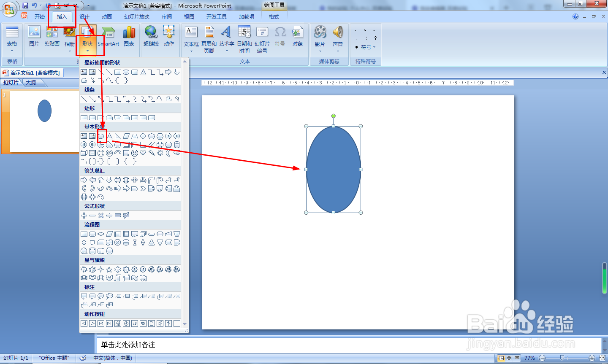Viewport: 608px width, 364px height.
Task: Switch to slide sorter view
Action: pyautogui.click(x=509, y=358)
